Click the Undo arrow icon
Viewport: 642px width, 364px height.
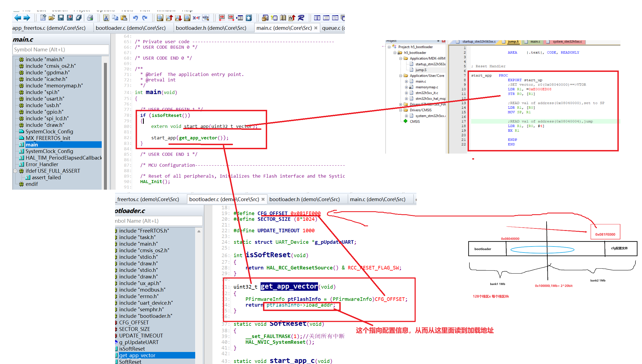point(135,18)
